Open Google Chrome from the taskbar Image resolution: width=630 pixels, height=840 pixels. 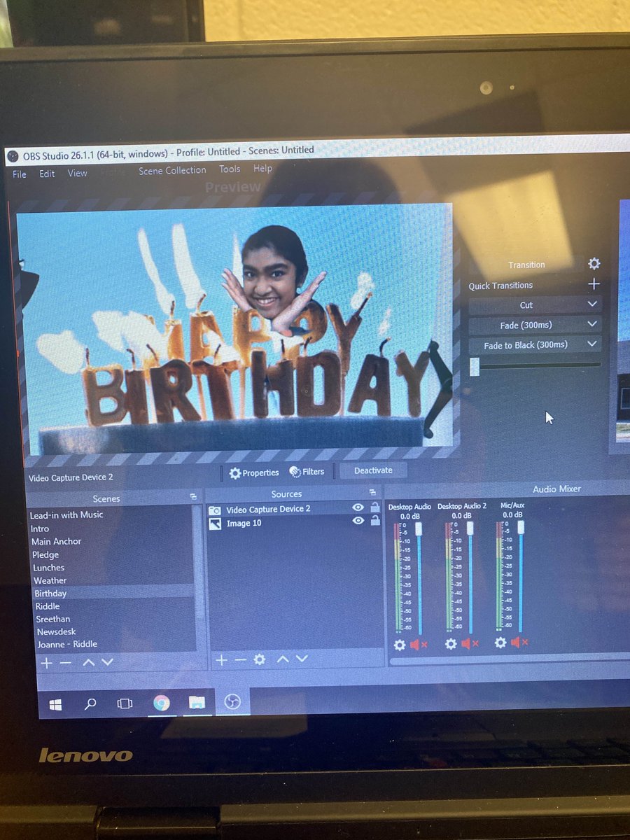click(x=161, y=703)
